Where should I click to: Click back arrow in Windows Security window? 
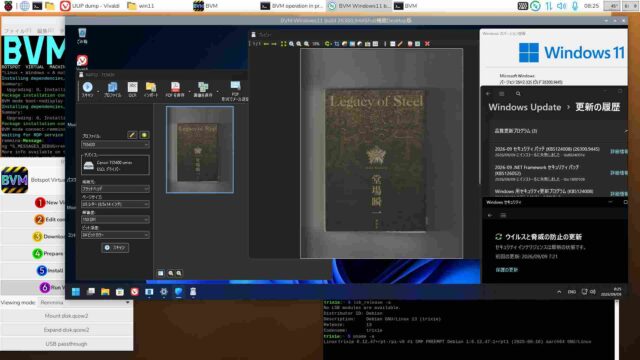[490, 215]
